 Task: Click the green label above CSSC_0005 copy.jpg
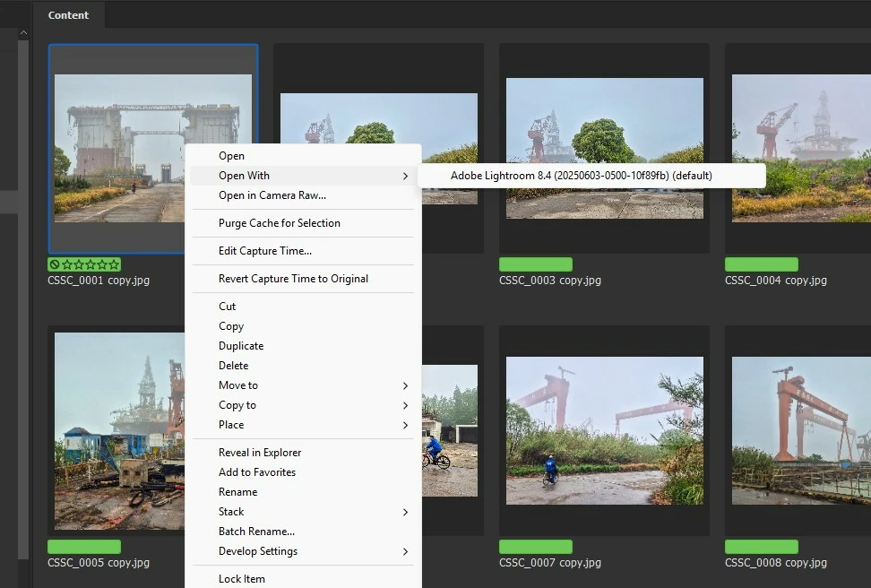84,547
